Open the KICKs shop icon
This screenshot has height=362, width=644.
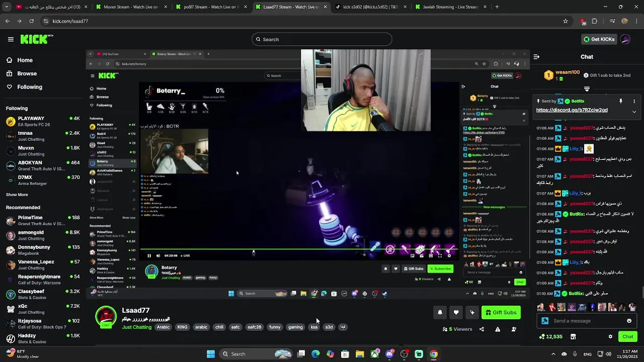click(573, 336)
